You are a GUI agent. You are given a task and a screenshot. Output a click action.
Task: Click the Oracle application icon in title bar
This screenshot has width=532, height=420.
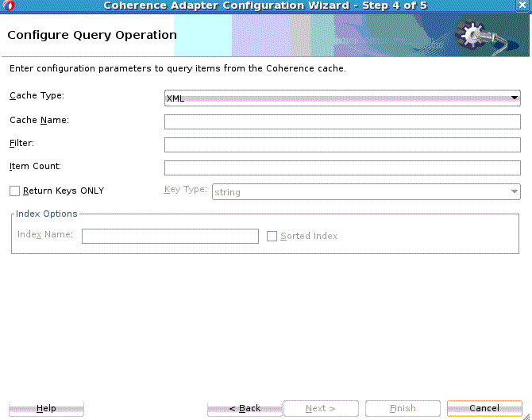coord(9,6)
